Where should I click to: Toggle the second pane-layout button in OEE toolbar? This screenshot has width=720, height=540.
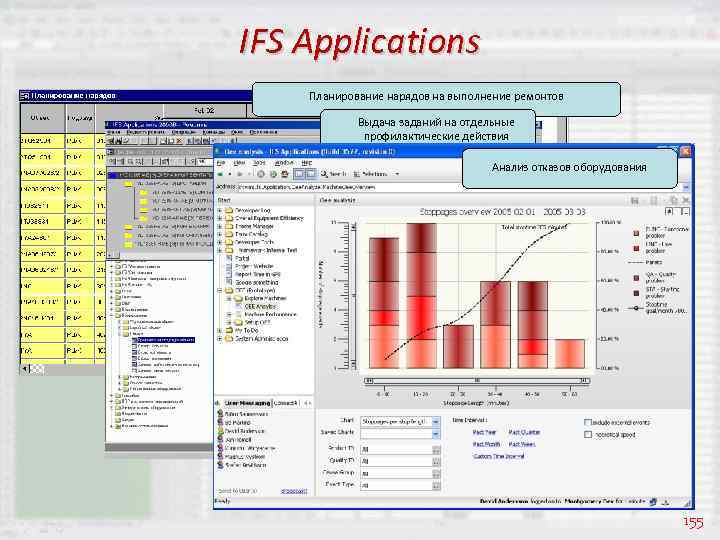(310, 174)
